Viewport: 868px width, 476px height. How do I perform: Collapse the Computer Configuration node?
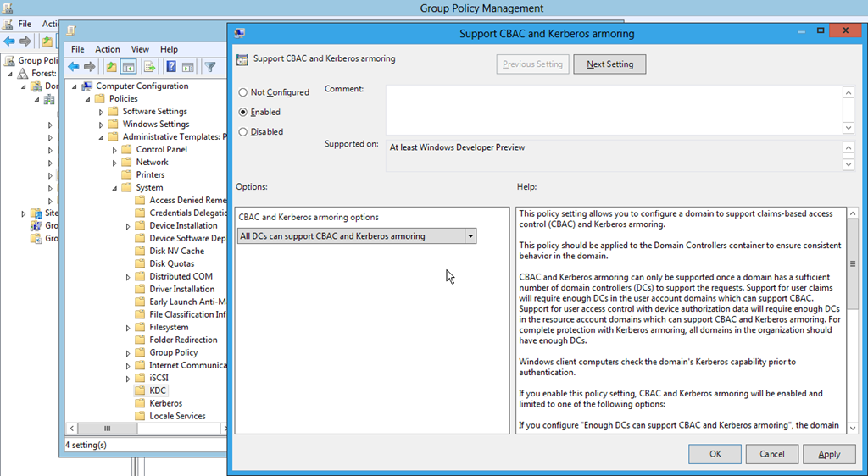coord(75,86)
